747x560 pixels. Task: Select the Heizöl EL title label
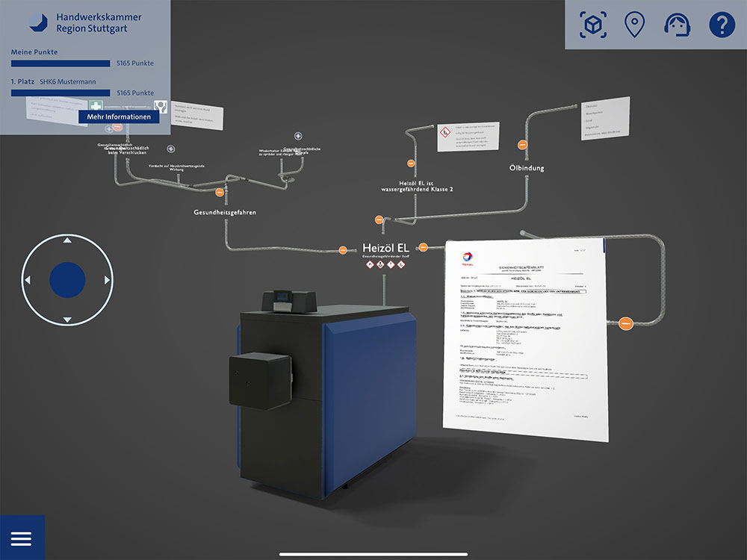[385, 247]
